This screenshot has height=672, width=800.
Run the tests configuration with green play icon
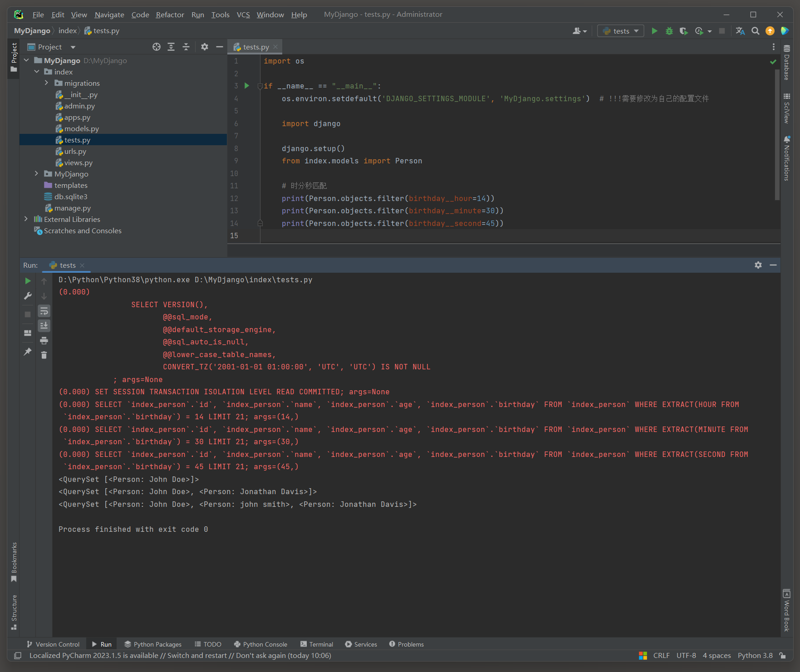[x=654, y=31]
